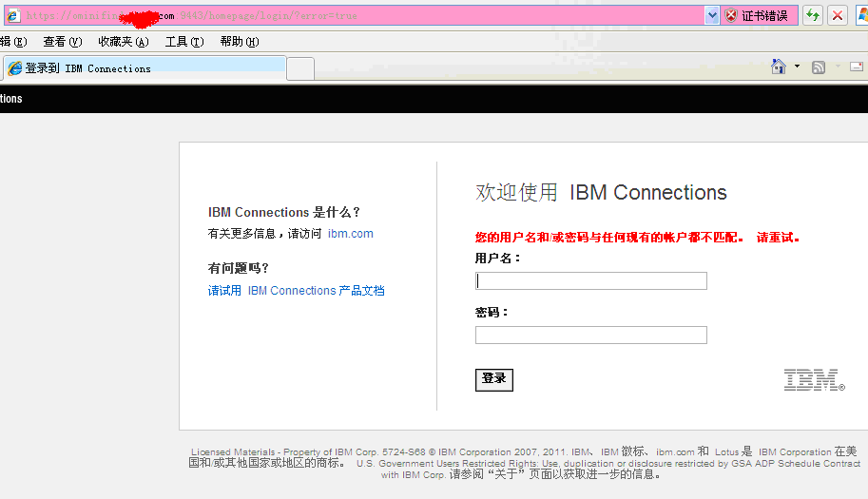Open the 证书错误 certificate error notice
The image size is (868, 499).
click(764, 15)
